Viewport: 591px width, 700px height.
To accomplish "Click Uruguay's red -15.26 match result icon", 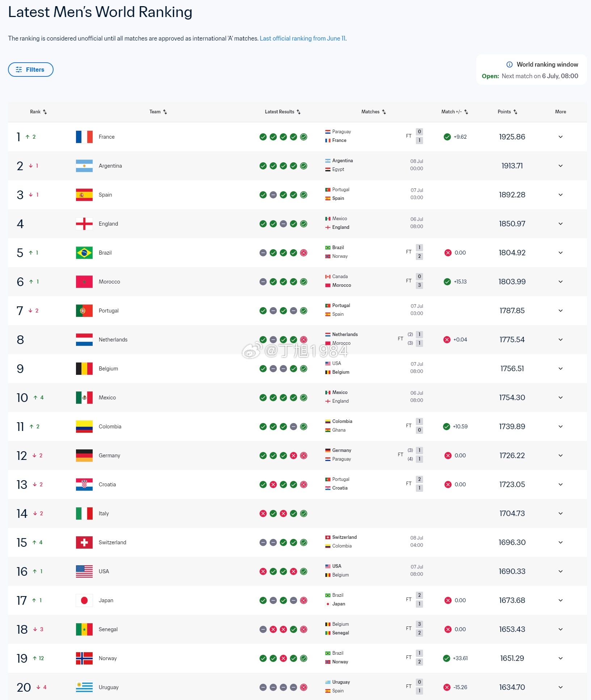I will [447, 687].
